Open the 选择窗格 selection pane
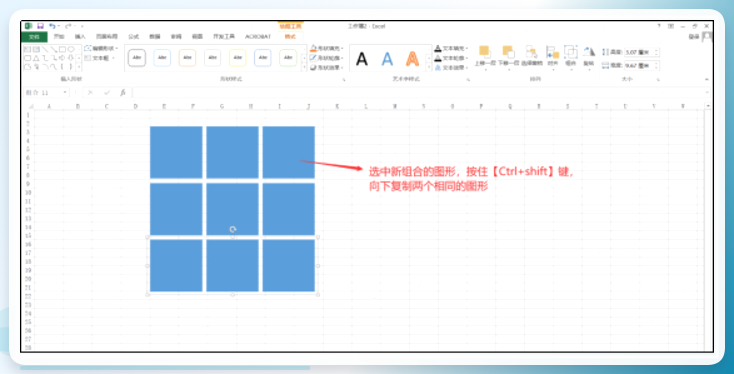 (532, 55)
